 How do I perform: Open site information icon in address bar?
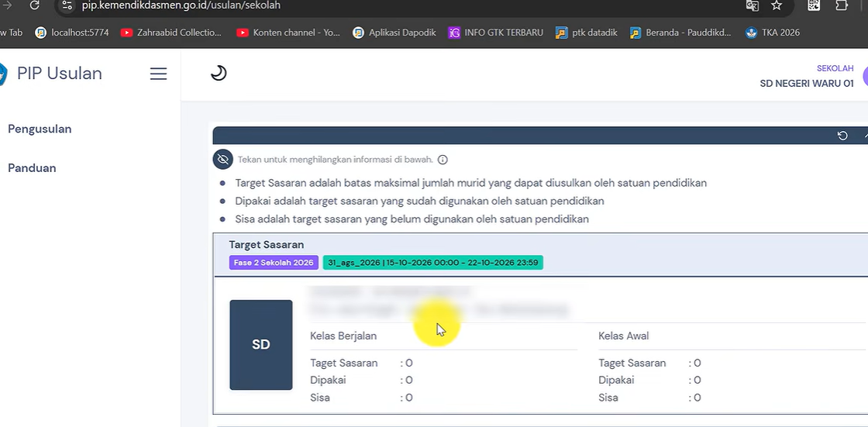click(67, 5)
